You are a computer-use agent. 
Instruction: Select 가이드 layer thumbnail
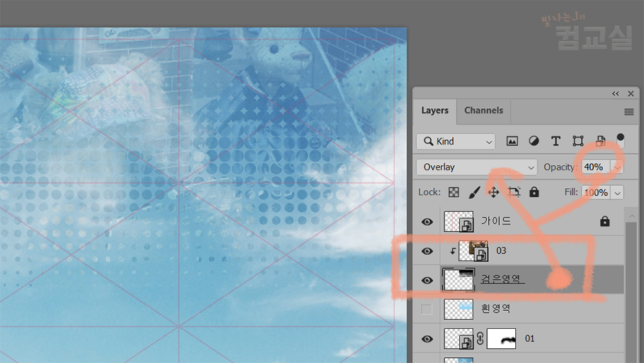click(459, 222)
